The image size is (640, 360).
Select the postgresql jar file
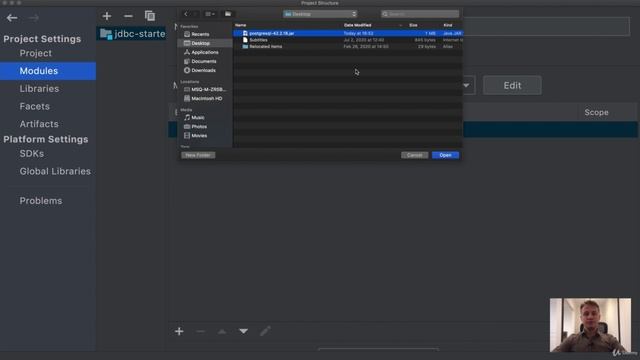pyautogui.click(x=348, y=33)
